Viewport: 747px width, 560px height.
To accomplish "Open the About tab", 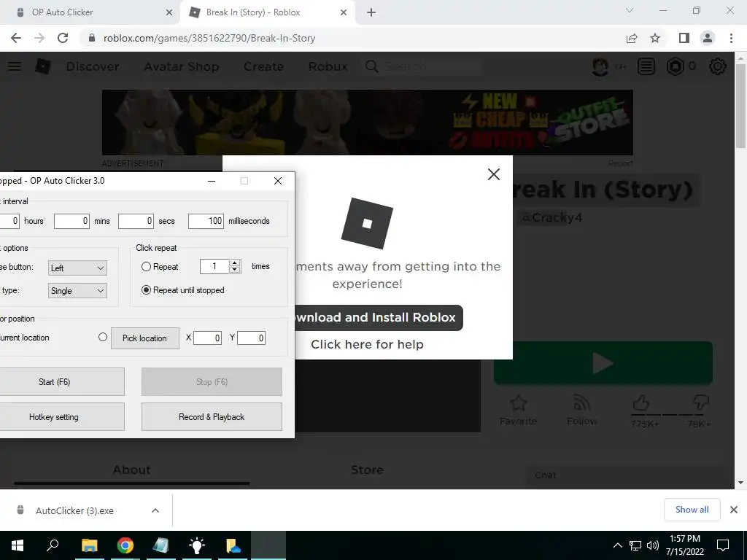I will click(132, 470).
